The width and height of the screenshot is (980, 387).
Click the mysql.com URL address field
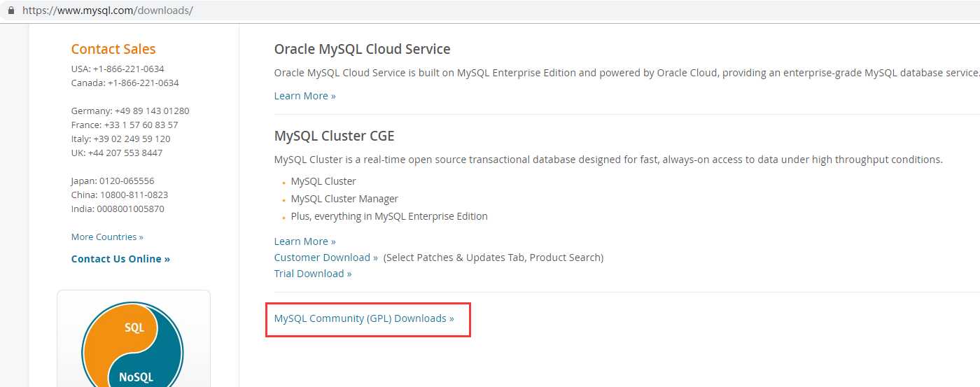(107, 10)
